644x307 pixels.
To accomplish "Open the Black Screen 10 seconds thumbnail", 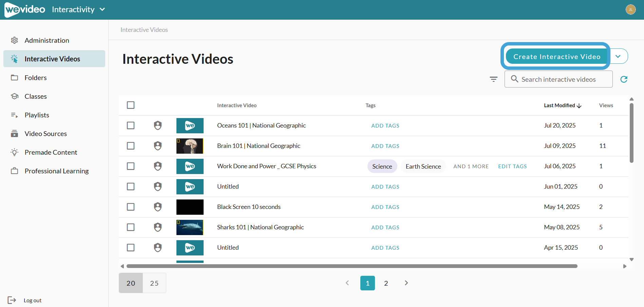I will (190, 207).
